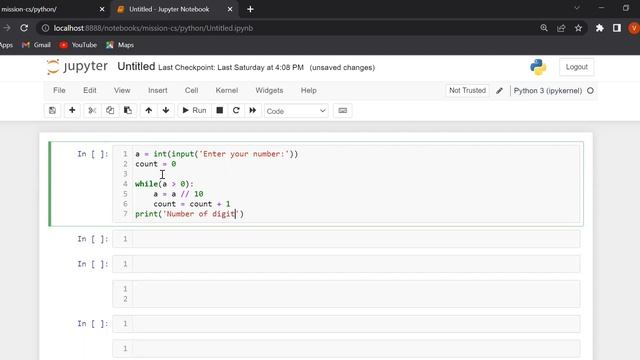Open the File menu
The image size is (640, 360).
pyautogui.click(x=59, y=90)
